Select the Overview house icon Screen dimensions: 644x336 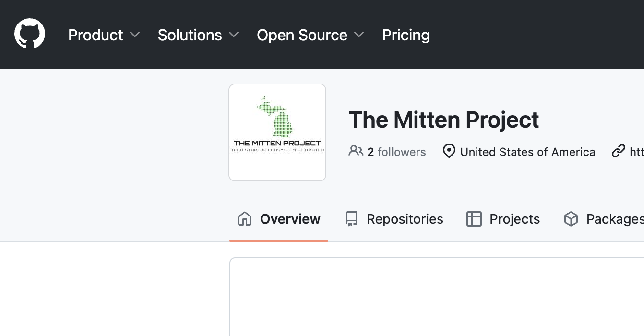click(244, 219)
